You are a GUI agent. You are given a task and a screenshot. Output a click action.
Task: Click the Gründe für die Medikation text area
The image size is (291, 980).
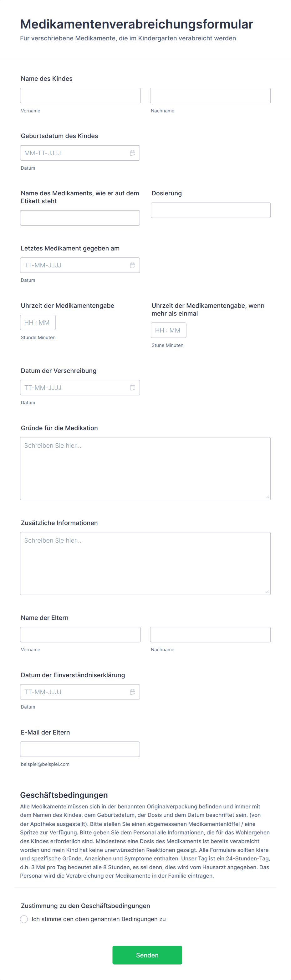[x=145, y=469]
